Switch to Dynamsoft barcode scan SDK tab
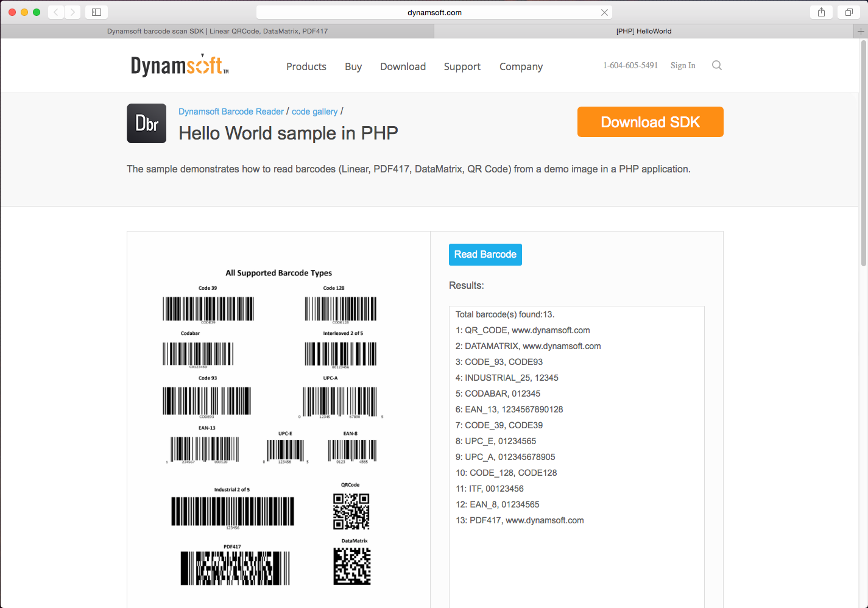The image size is (868, 608). (x=217, y=31)
